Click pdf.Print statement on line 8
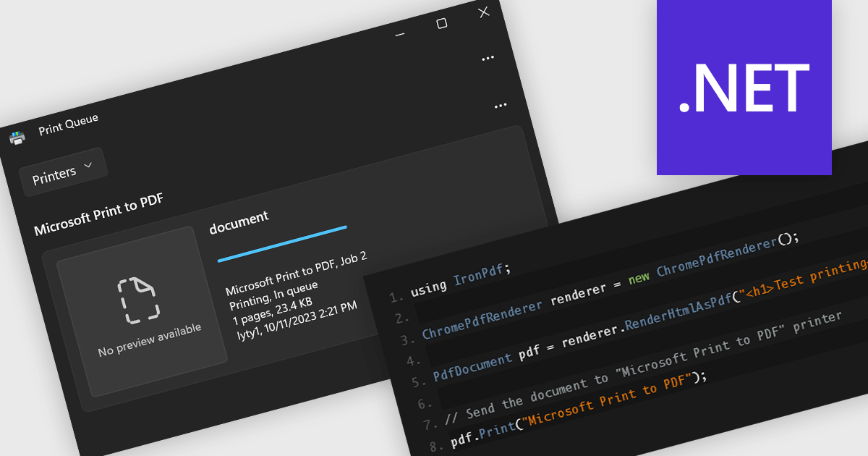868x456 pixels. [578, 410]
